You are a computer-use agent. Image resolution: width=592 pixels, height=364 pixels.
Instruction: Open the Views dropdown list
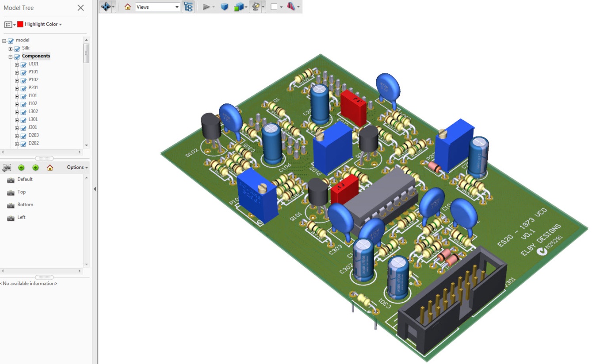pyautogui.click(x=177, y=7)
